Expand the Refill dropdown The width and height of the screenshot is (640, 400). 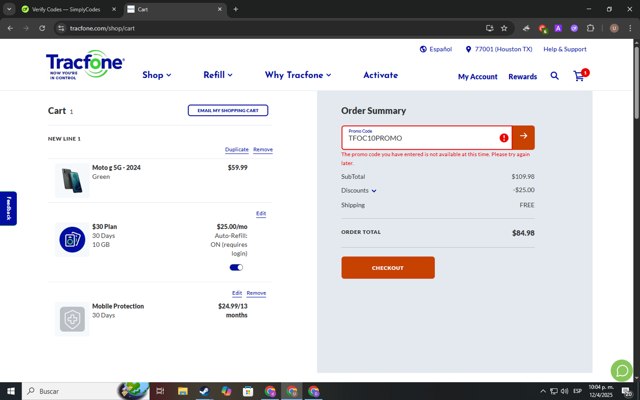tap(217, 75)
